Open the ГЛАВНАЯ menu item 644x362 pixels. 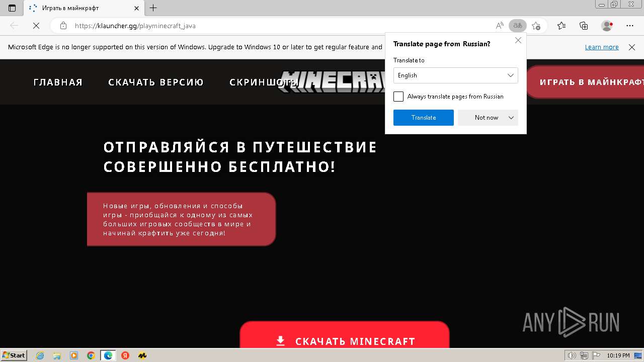58,82
